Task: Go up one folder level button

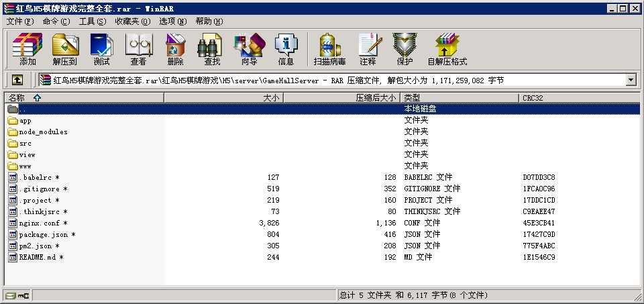Action: click(17, 80)
